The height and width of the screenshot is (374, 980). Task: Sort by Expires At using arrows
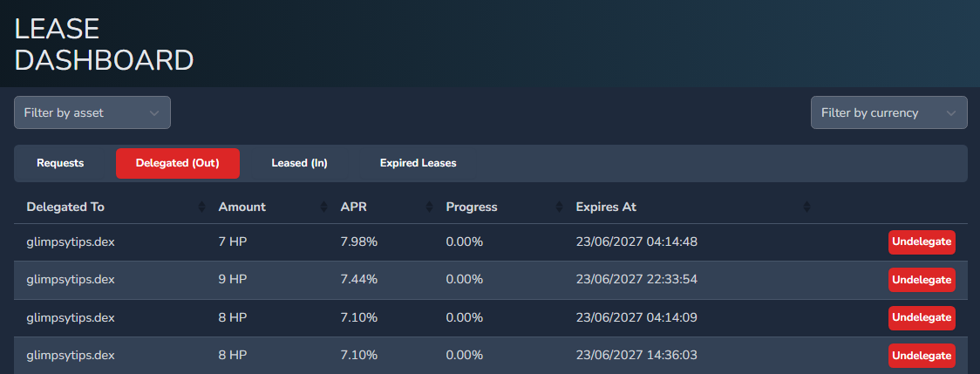(806, 207)
